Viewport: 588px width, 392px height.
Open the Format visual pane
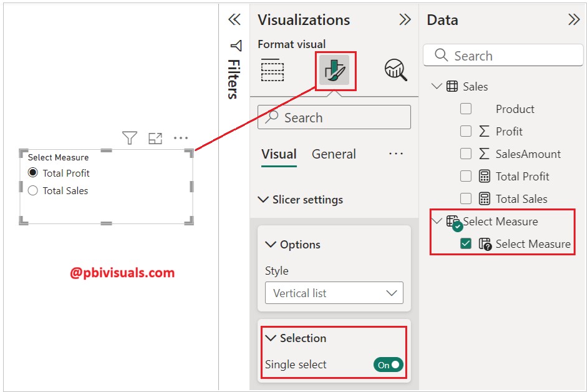[334, 71]
